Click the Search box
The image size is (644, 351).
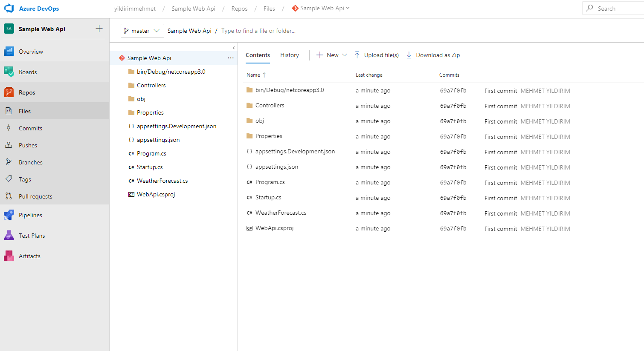click(x=613, y=8)
